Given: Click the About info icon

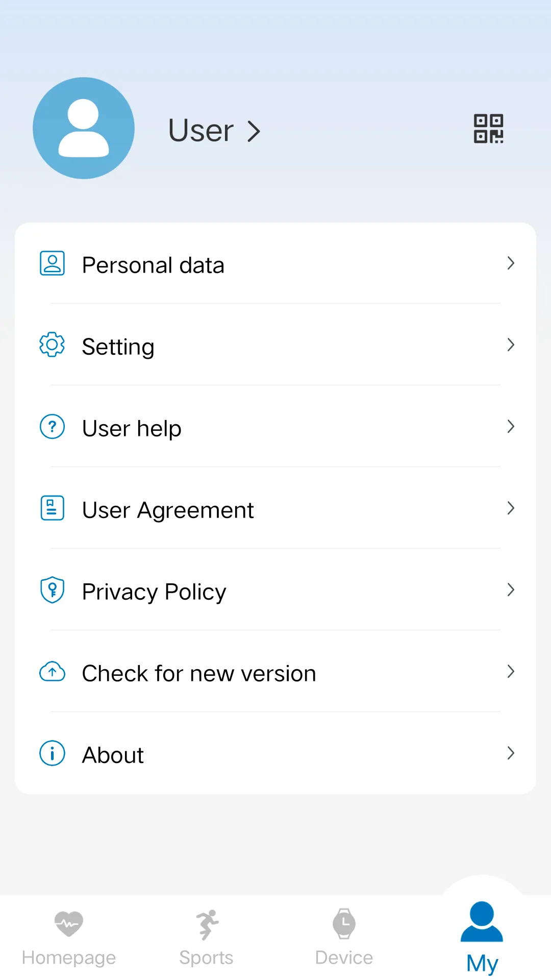Looking at the screenshot, I should [52, 753].
